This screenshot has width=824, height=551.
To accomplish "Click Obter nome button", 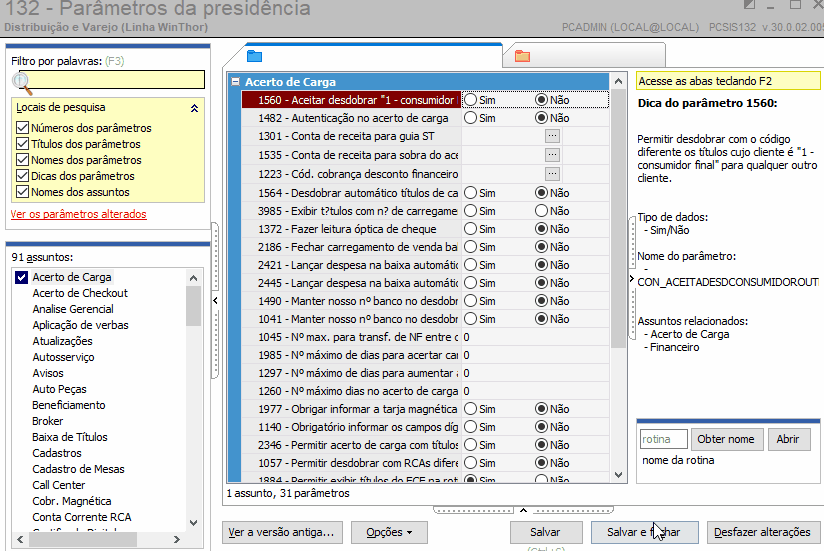I will point(726,439).
